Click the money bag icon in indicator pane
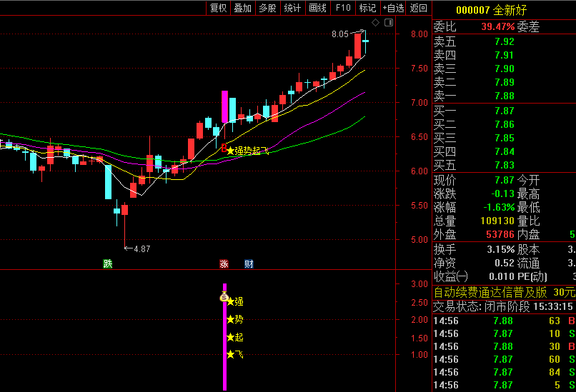576x392 pixels. [x=224, y=296]
